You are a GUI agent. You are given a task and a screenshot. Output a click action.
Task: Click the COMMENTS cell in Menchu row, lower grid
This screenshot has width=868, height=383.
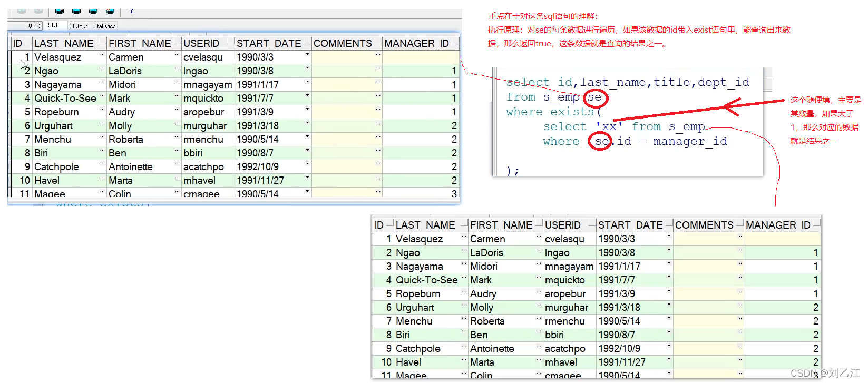708,321
